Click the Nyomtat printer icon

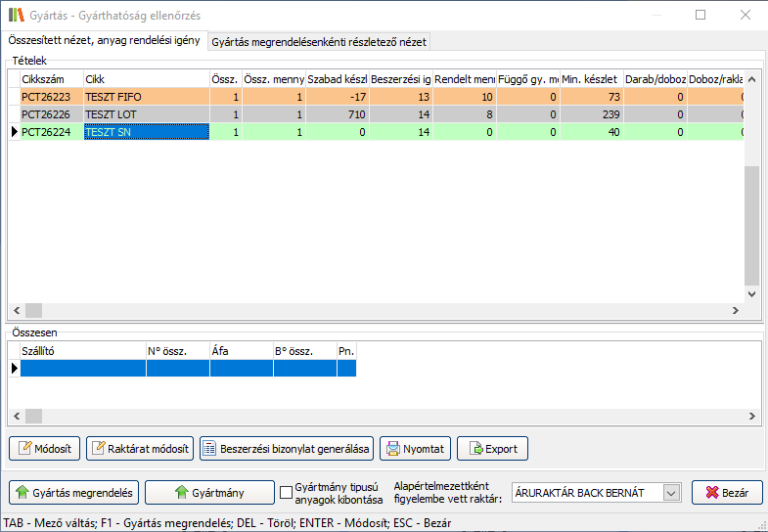click(392, 449)
